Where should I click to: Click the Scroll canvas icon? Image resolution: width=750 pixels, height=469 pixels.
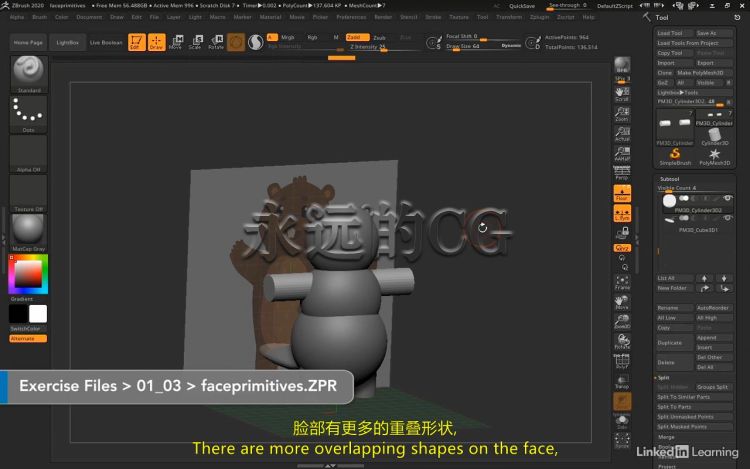point(622,94)
